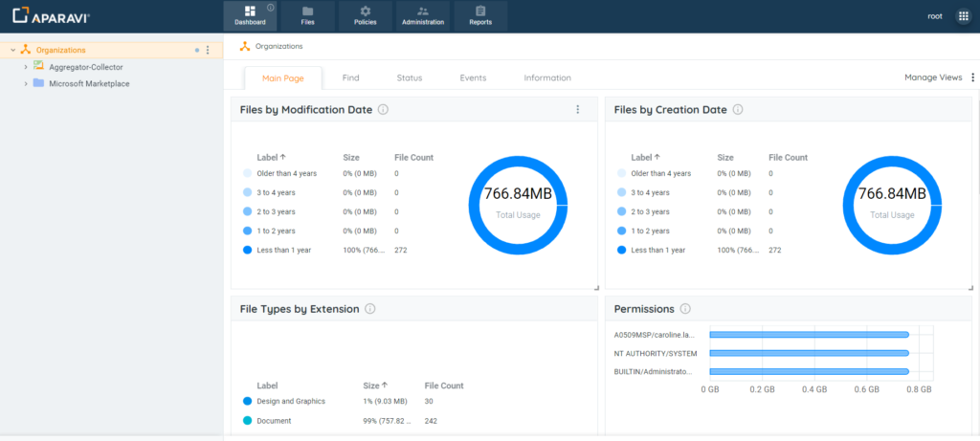Expand the Microsoft Marketplace node

pyautogui.click(x=26, y=83)
